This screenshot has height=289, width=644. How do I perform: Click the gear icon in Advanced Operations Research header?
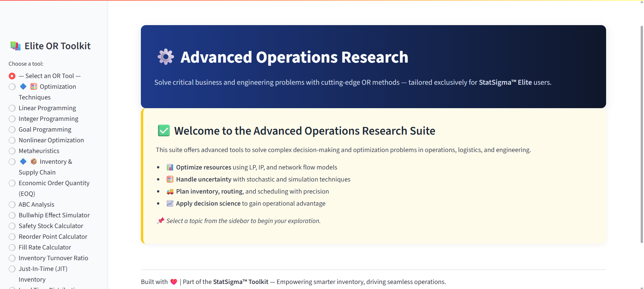(x=166, y=57)
